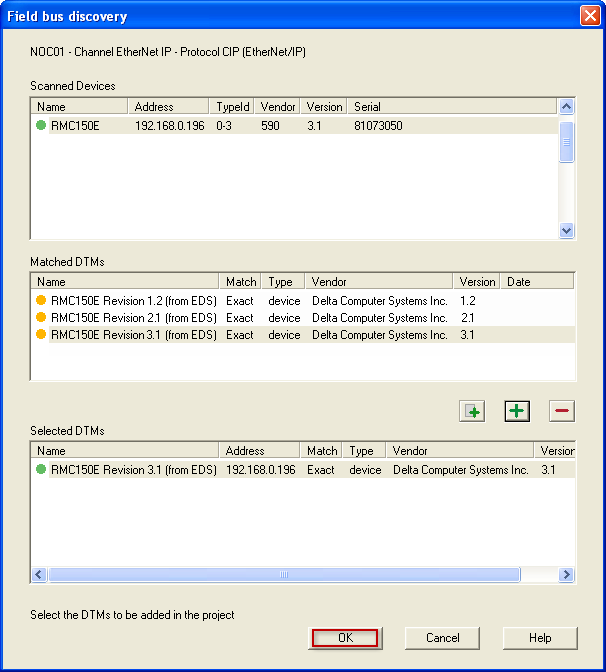Image resolution: width=606 pixels, height=672 pixels.
Task: Click Vendor header in Selected DTMs
Action: pos(460,450)
